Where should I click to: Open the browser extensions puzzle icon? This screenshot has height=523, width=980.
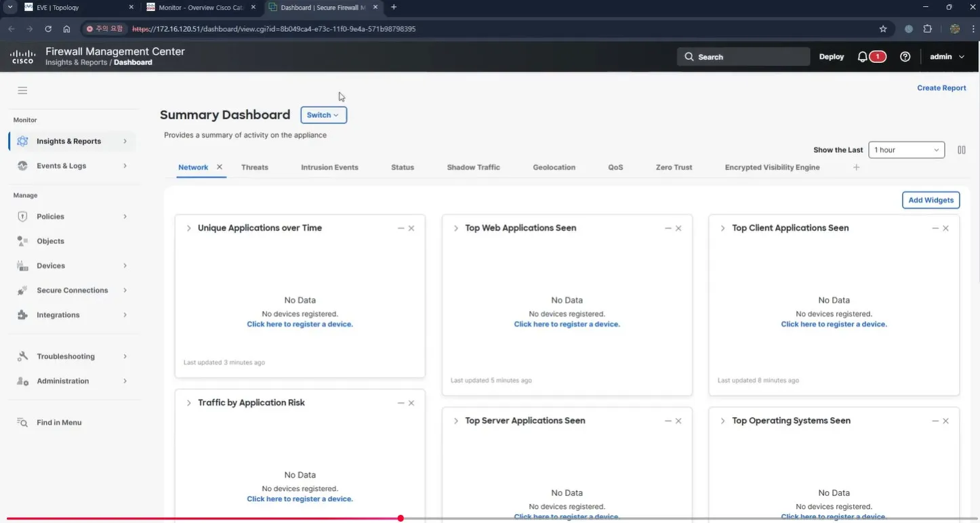point(928,29)
